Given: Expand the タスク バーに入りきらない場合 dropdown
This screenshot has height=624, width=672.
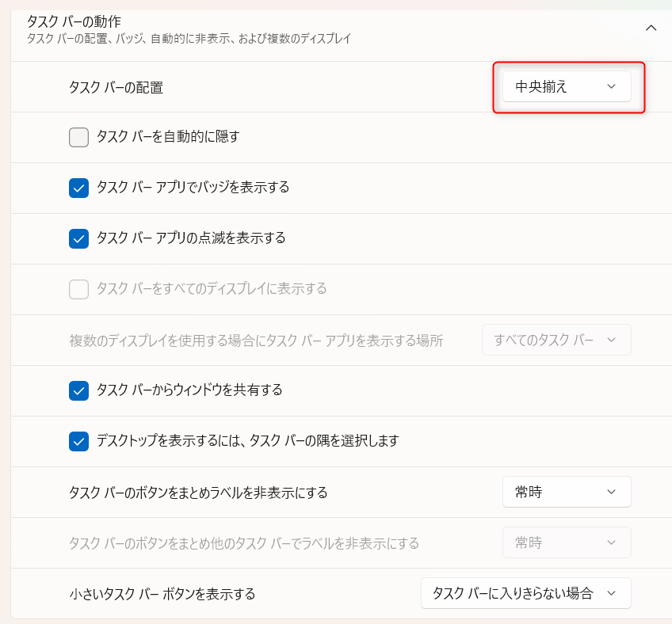Looking at the screenshot, I should (525, 593).
